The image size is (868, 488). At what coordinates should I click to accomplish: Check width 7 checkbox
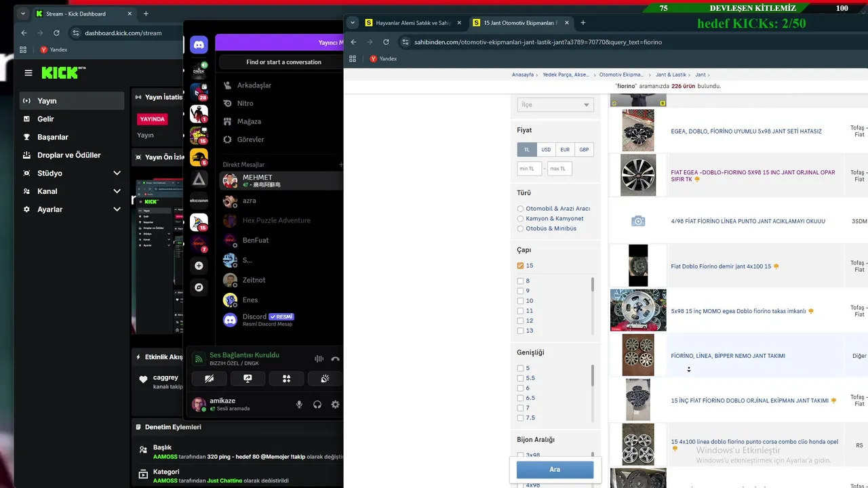[520, 408]
